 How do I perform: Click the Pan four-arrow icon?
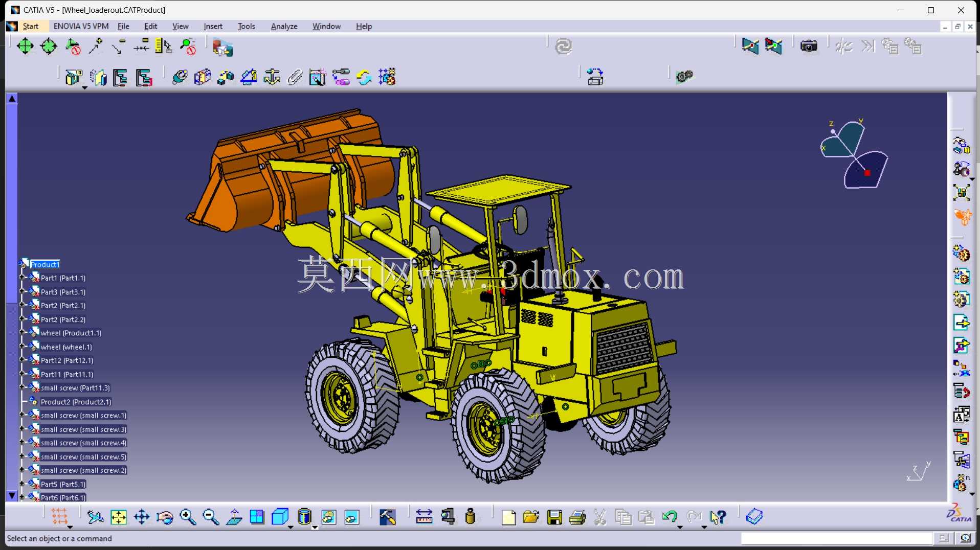click(x=142, y=517)
